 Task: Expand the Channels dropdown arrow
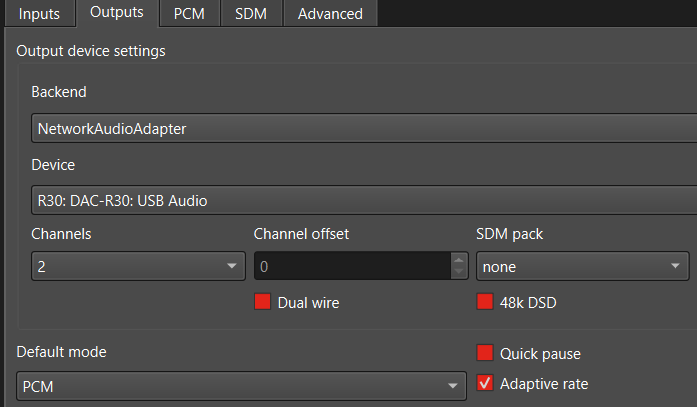tap(231, 267)
